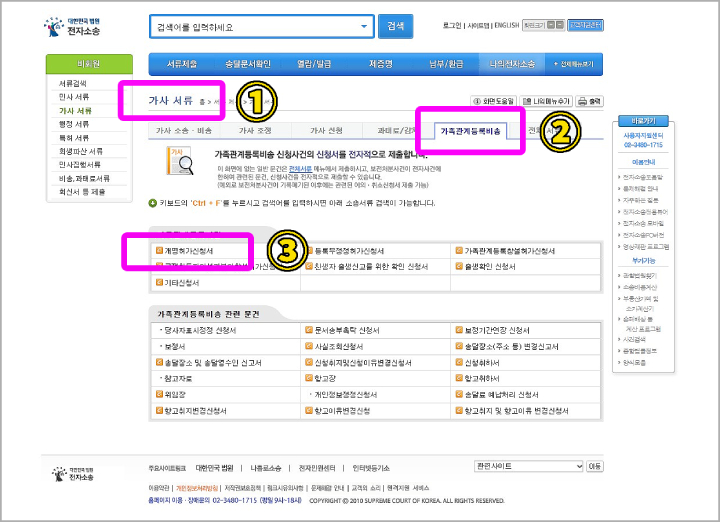Open 당사자표시정정 신청서
Image resolution: width=720 pixels, height=522 pixels.
200,330
